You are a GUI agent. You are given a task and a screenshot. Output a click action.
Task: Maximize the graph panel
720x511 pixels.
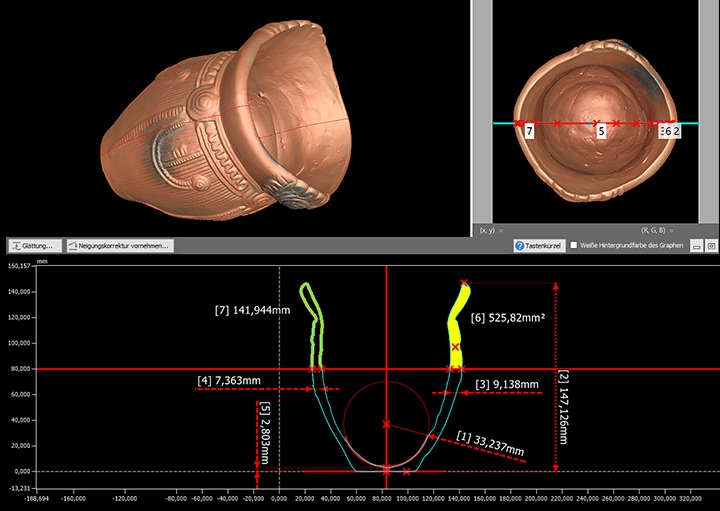(x=710, y=245)
